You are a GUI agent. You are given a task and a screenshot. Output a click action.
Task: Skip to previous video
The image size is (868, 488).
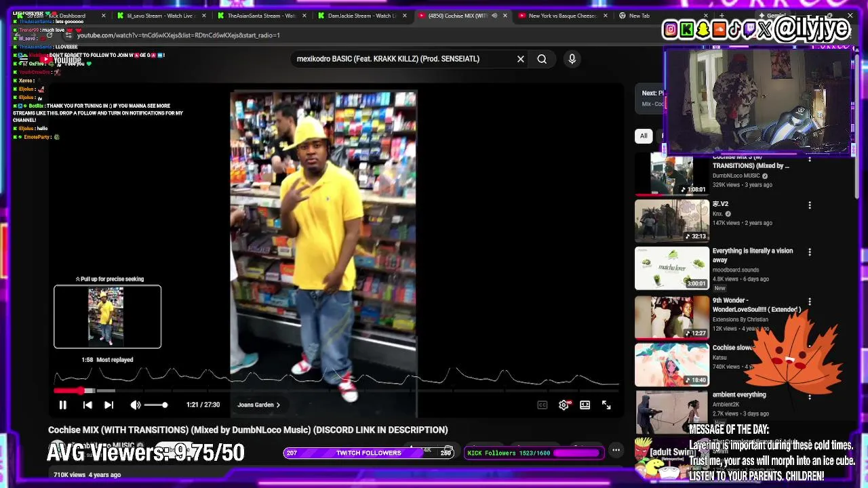(x=87, y=405)
